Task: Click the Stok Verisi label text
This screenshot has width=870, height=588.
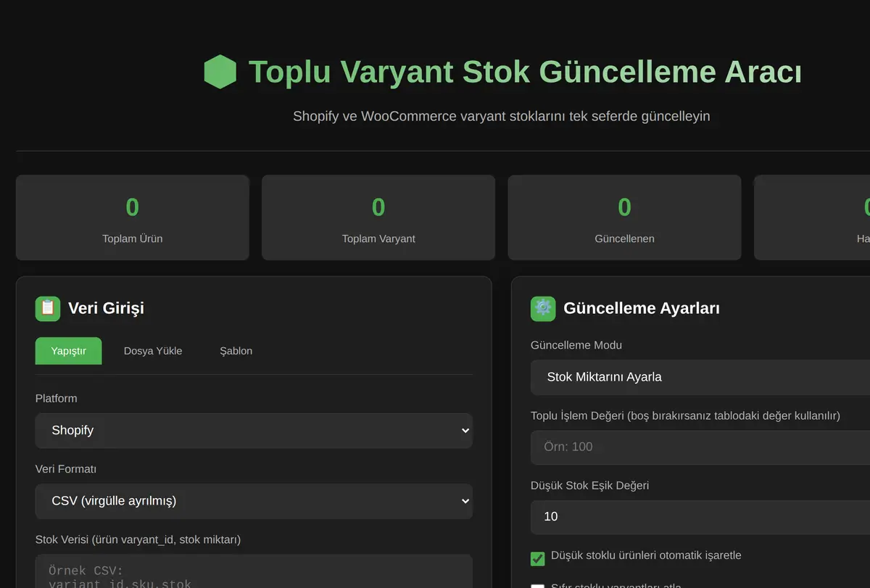Action: 138,539
